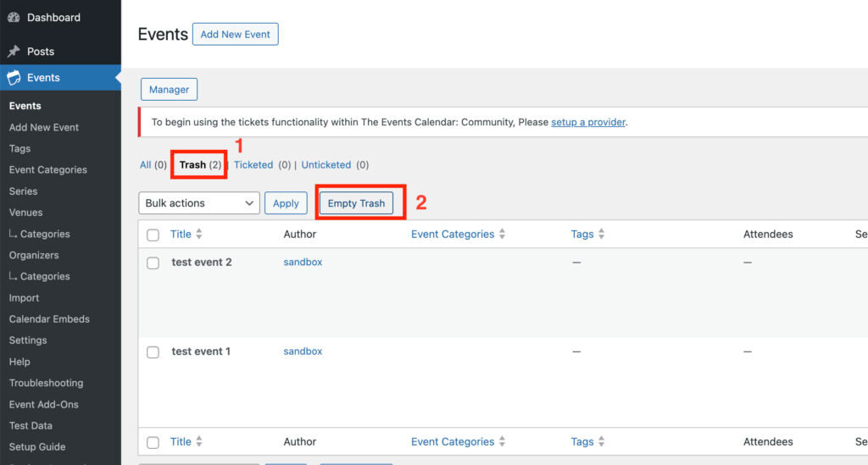Check the box for test event 1
This screenshot has width=868, height=465.
[x=153, y=352]
